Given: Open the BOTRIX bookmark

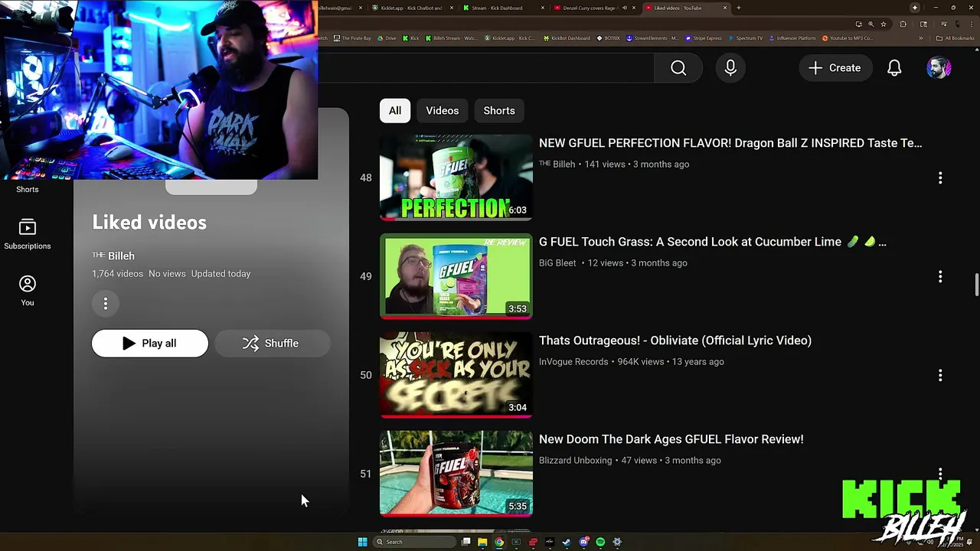Looking at the screenshot, I should tap(609, 37).
